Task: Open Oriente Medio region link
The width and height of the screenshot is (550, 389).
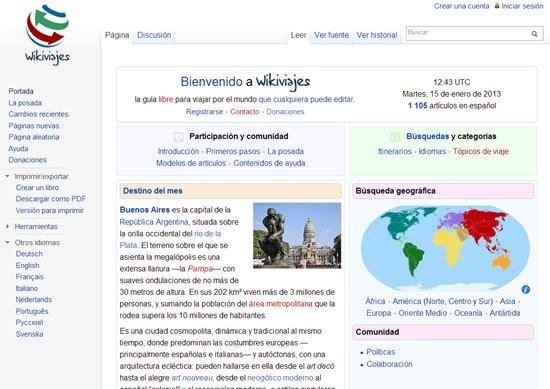Action: pos(423,313)
